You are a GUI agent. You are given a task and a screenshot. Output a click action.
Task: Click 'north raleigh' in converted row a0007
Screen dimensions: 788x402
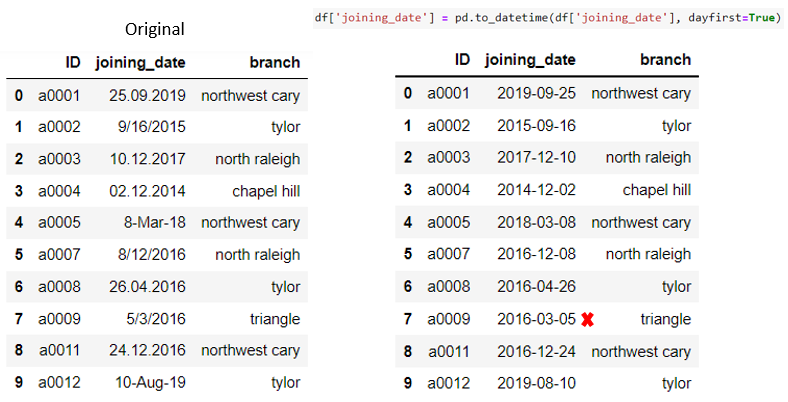pyautogui.click(x=648, y=254)
